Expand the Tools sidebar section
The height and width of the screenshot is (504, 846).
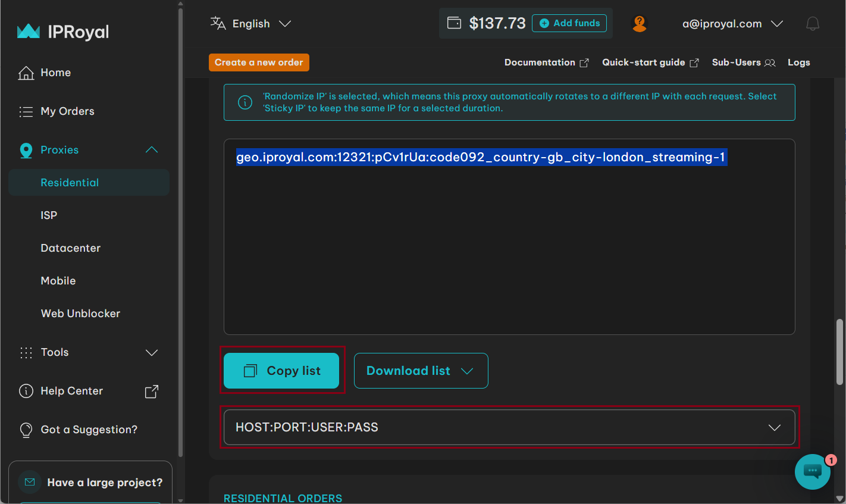coord(152,352)
